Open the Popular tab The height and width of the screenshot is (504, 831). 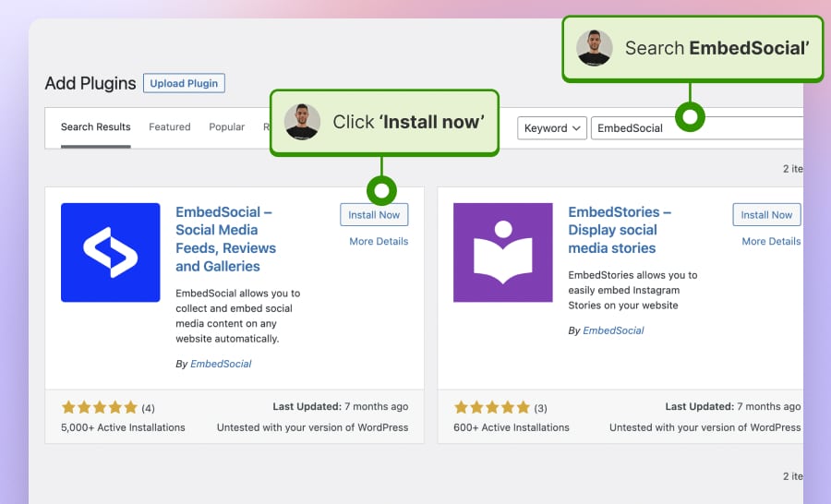(227, 127)
